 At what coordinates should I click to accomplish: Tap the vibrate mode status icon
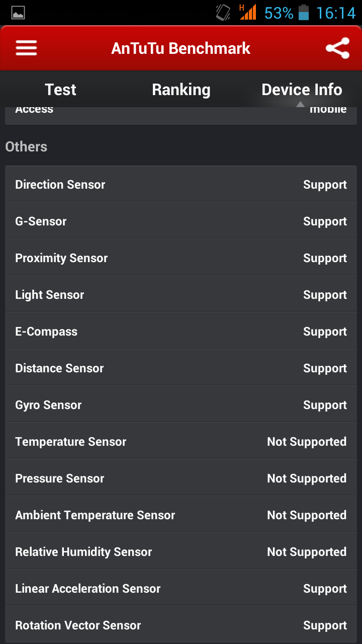pyautogui.click(x=223, y=12)
